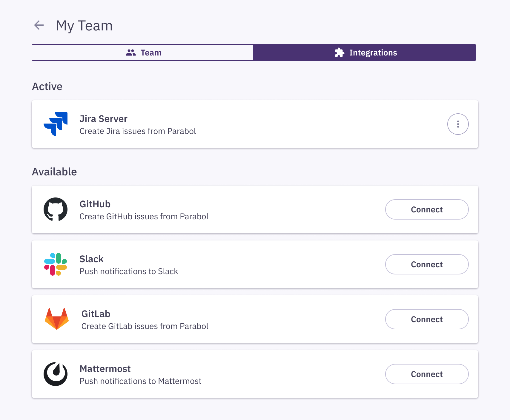
Task: Click the Active section header
Action: 47,86
